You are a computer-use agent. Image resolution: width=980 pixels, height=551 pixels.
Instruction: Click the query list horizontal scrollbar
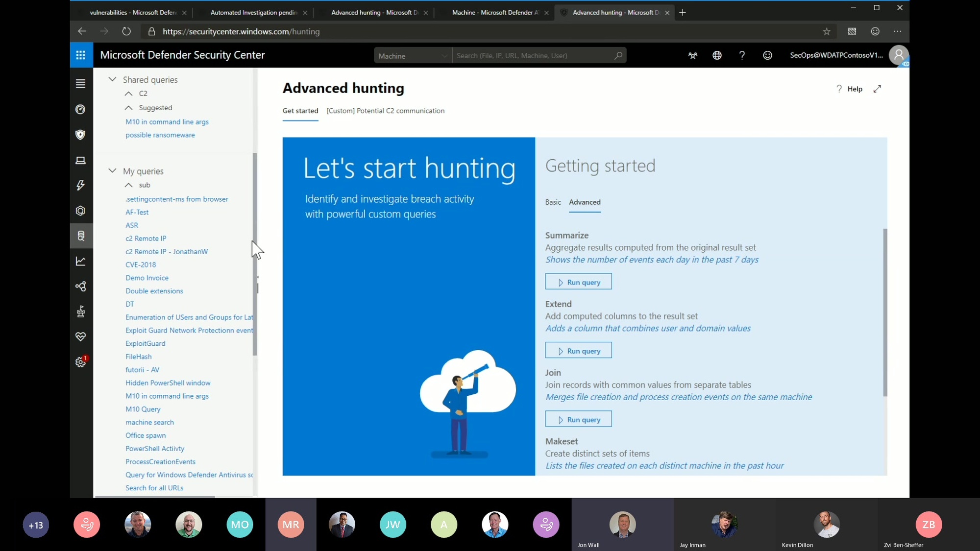[x=155, y=496]
